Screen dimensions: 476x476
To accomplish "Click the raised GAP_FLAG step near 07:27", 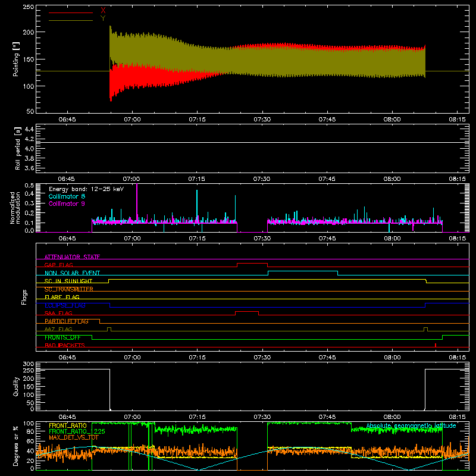I will coord(252,263).
